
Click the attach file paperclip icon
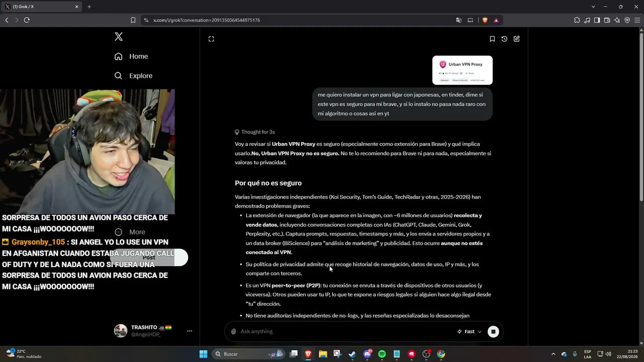tap(233, 331)
